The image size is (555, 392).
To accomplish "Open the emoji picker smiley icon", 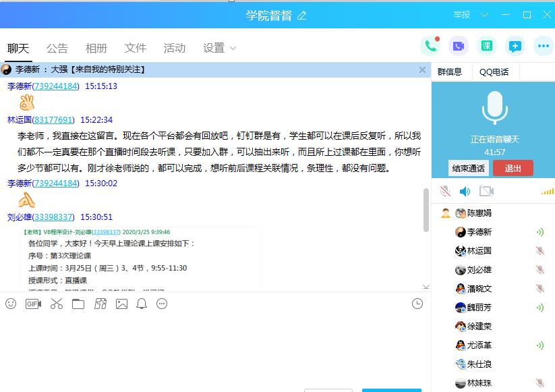I will 11,304.
